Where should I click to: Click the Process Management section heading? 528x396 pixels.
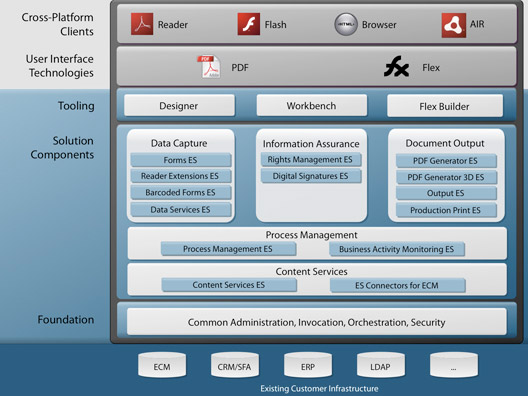[x=311, y=235]
